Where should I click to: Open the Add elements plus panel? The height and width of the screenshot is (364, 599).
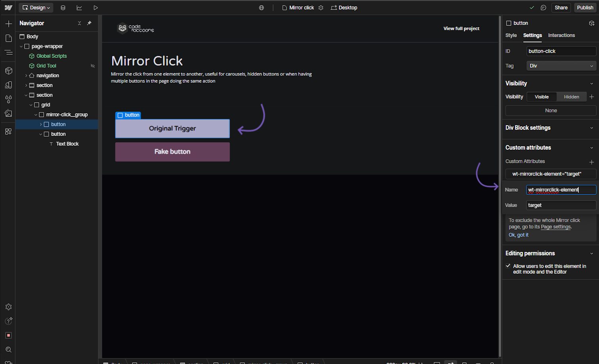click(x=8, y=24)
